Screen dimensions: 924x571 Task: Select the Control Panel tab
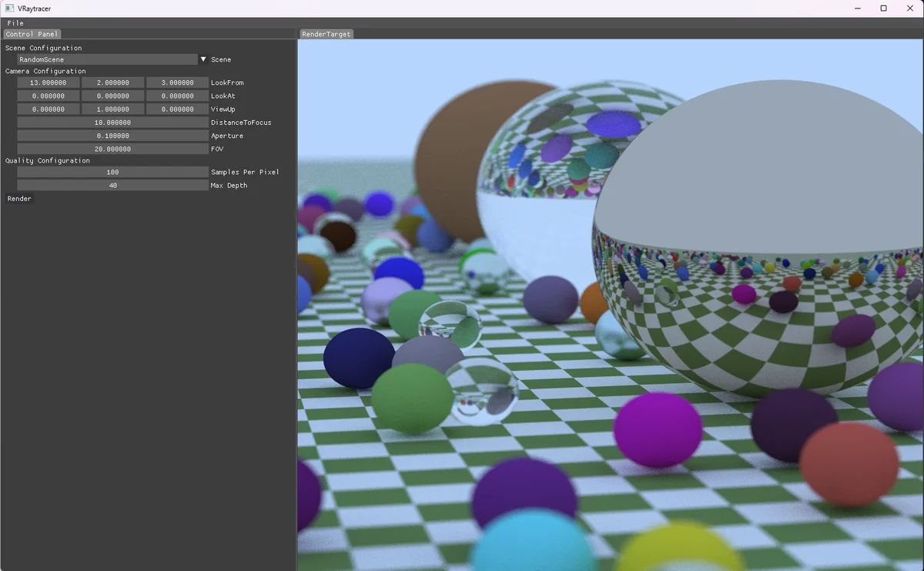(x=32, y=34)
